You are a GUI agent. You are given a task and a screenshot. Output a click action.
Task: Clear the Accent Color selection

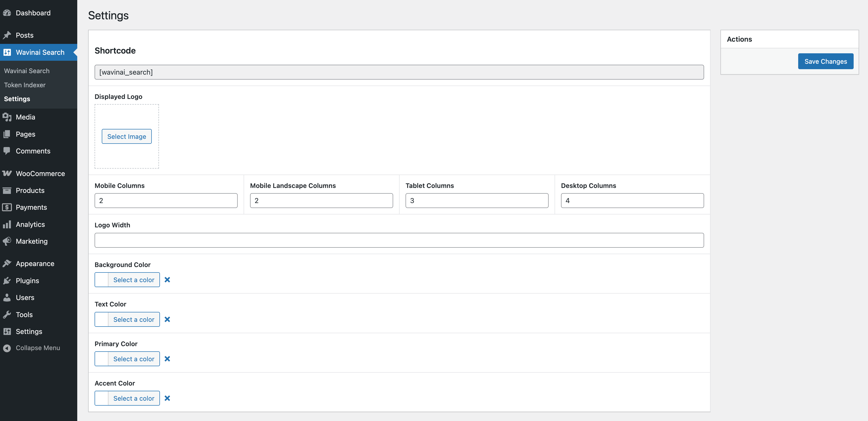click(x=167, y=398)
